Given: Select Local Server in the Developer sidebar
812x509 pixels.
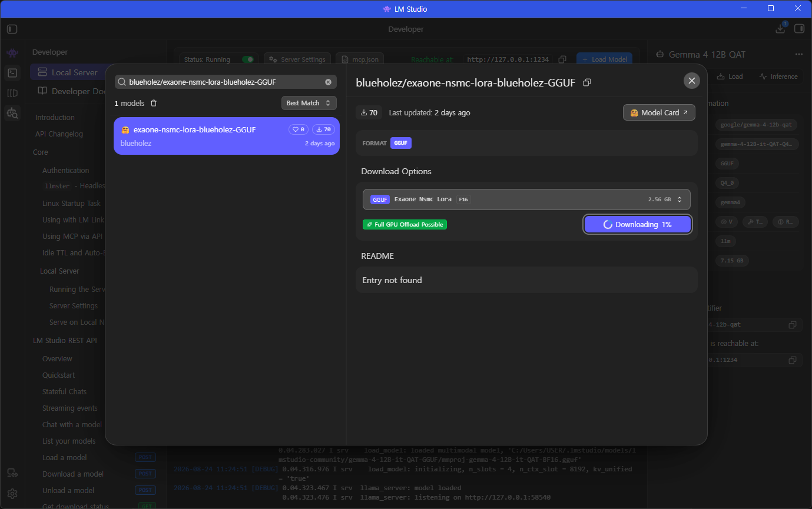Looking at the screenshot, I should (68, 72).
